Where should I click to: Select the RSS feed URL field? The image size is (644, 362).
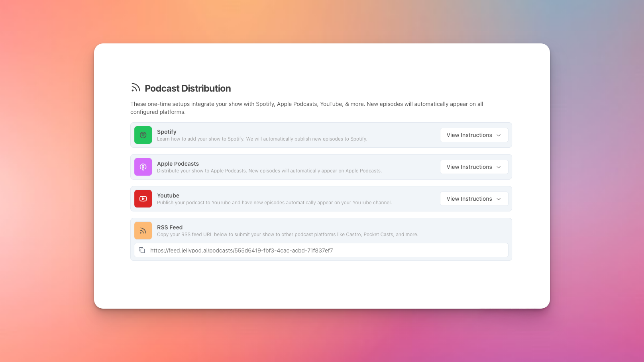(321, 250)
